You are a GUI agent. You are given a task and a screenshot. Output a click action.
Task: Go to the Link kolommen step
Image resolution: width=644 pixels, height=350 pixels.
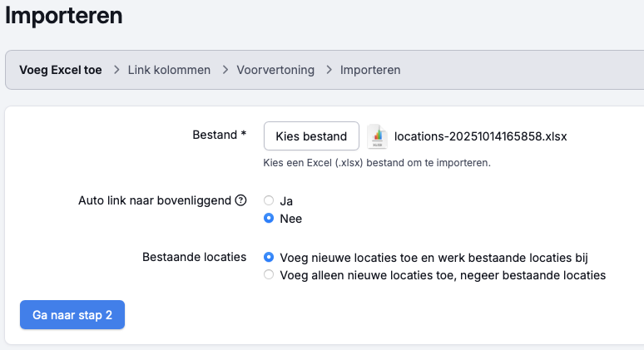[169, 70]
